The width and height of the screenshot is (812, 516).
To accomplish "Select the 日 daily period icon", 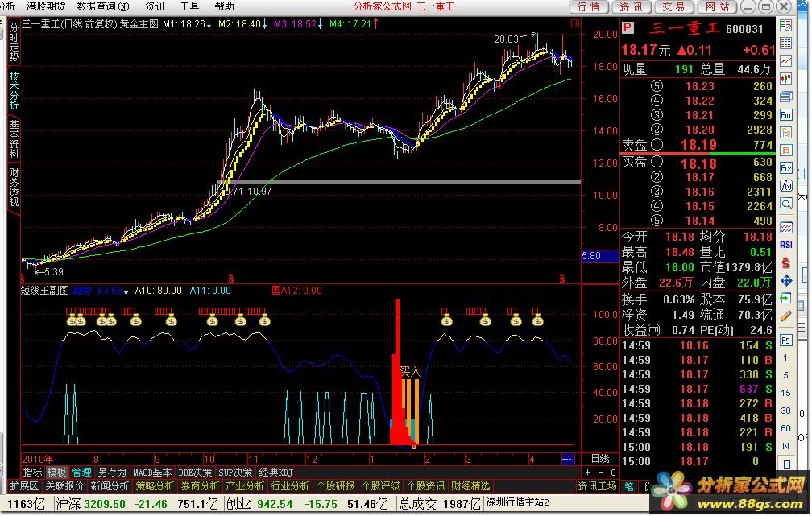I will click(x=786, y=464).
